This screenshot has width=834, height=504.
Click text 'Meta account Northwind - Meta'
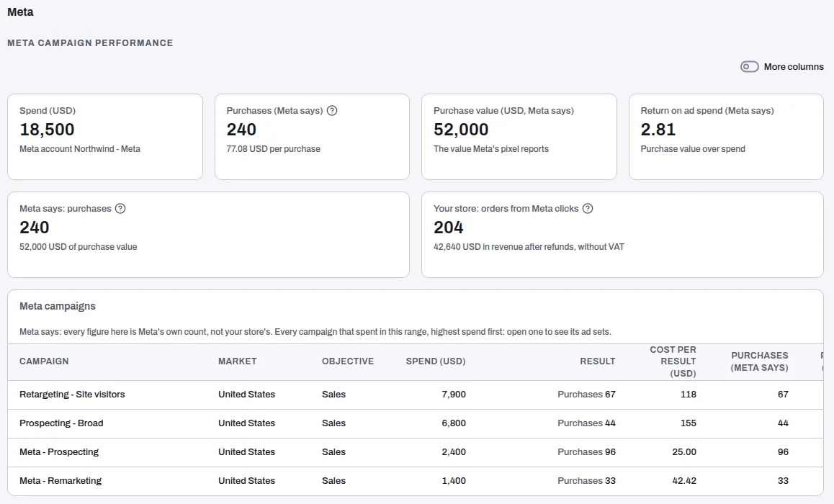(x=80, y=149)
